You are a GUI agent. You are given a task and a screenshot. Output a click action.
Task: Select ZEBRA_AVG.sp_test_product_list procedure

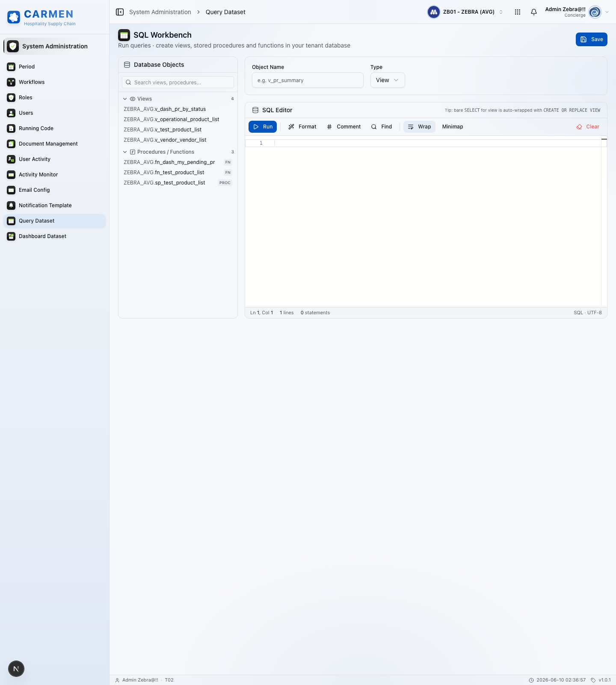178,183
